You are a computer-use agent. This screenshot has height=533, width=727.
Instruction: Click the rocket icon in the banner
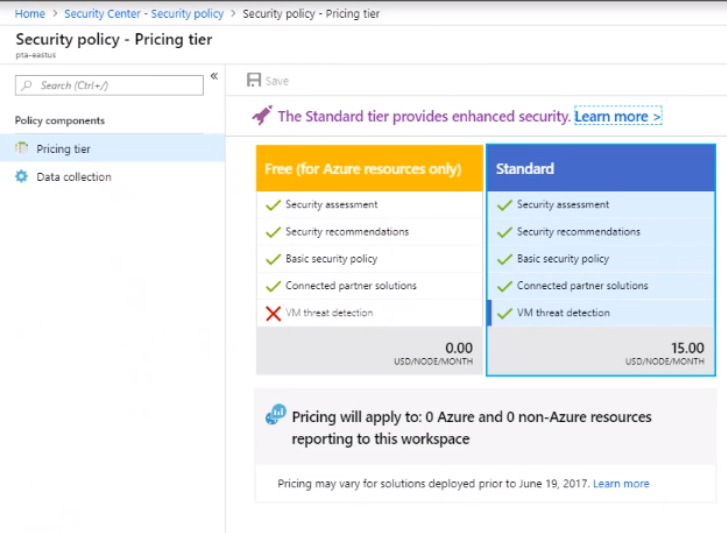[262, 116]
